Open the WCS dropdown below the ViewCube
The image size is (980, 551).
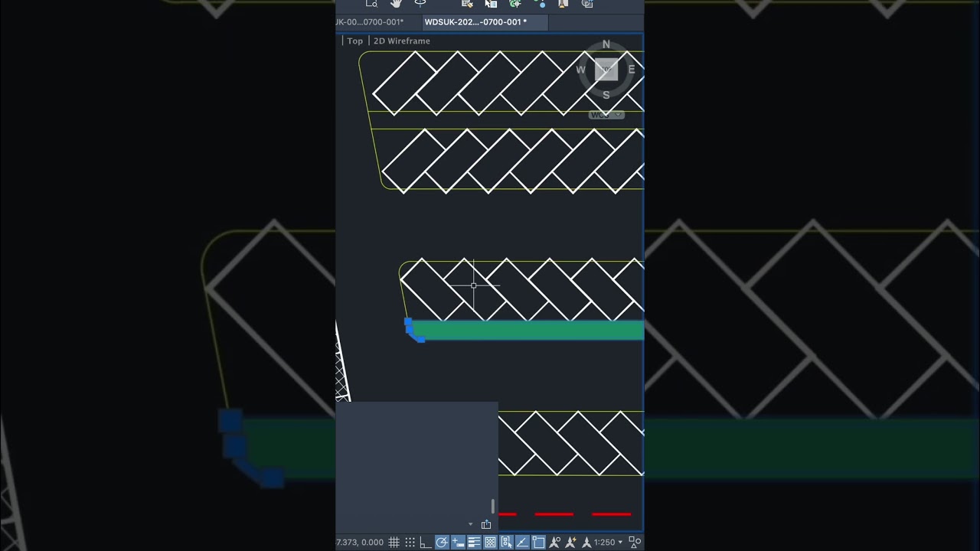coord(606,115)
